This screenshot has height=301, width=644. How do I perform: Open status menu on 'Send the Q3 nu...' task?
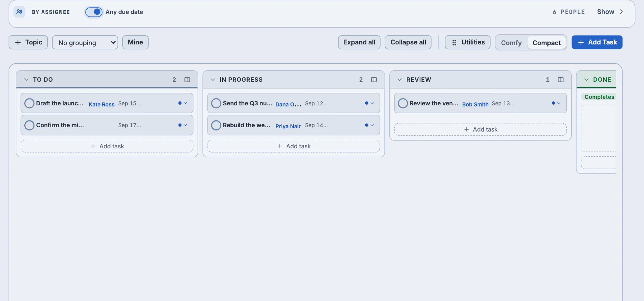(x=370, y=103)
